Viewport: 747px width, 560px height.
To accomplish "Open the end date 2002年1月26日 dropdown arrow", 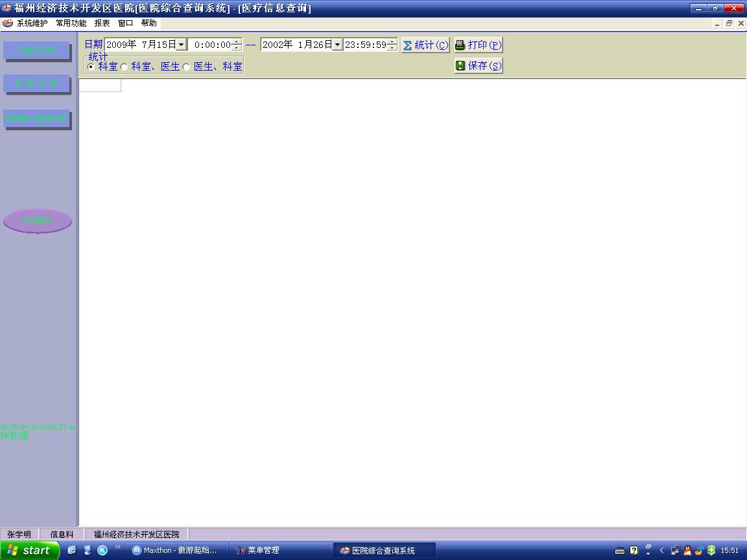I will point(337,45).
